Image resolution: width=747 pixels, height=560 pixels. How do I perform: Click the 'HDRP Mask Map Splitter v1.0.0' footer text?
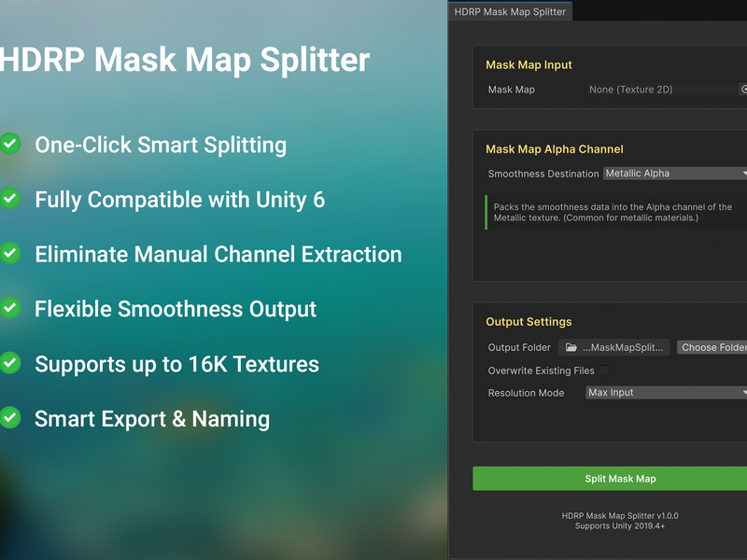pos(620,516)
